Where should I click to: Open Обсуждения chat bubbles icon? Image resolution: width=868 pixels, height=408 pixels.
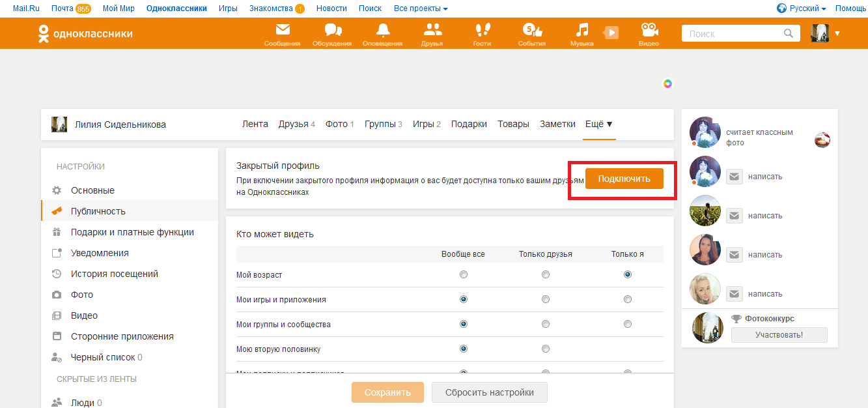(332, 31)
